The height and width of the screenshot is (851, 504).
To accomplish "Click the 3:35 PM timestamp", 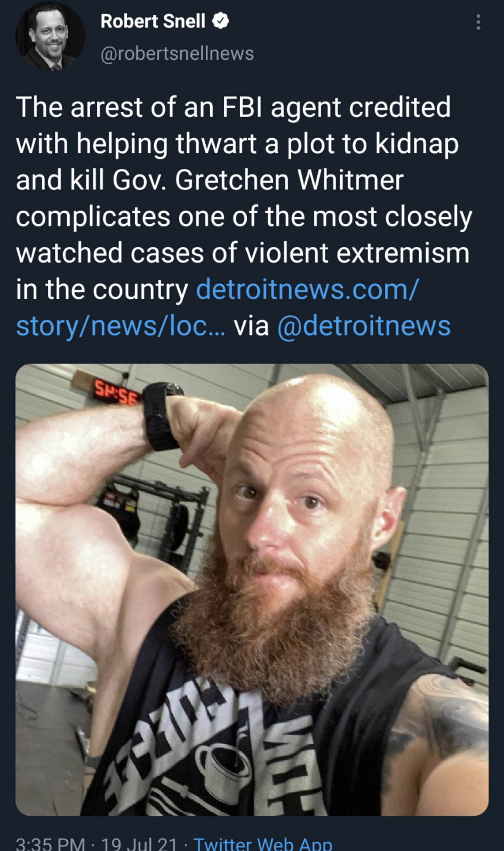I will (x=50, y=844).
